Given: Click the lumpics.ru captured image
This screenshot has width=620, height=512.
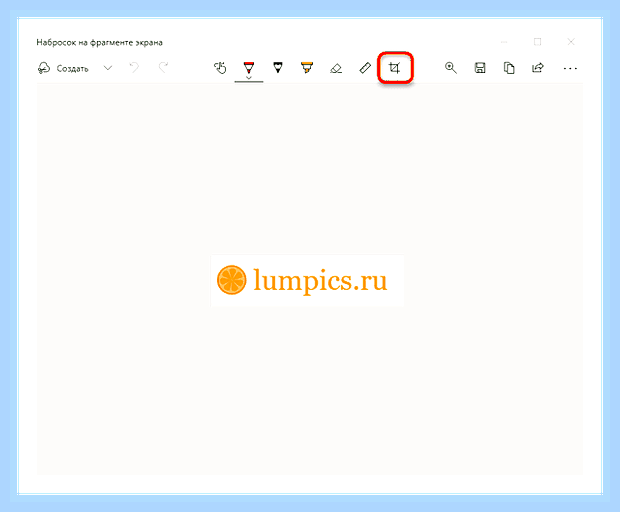Looking at the screenshot, I should (x=307, y=280).
